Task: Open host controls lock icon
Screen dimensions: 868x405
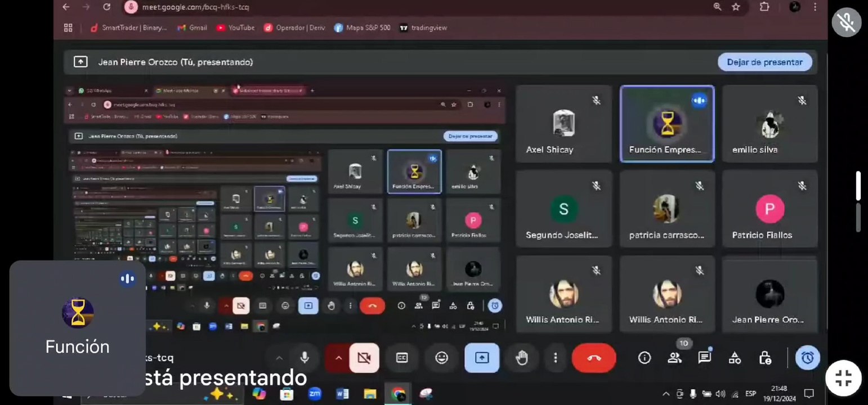Action: coord(764,358)
